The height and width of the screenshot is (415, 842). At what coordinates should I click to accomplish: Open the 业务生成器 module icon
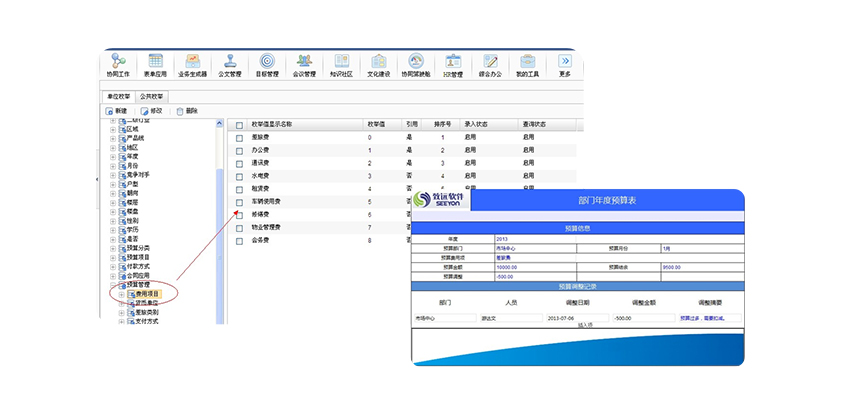point(192,61)
